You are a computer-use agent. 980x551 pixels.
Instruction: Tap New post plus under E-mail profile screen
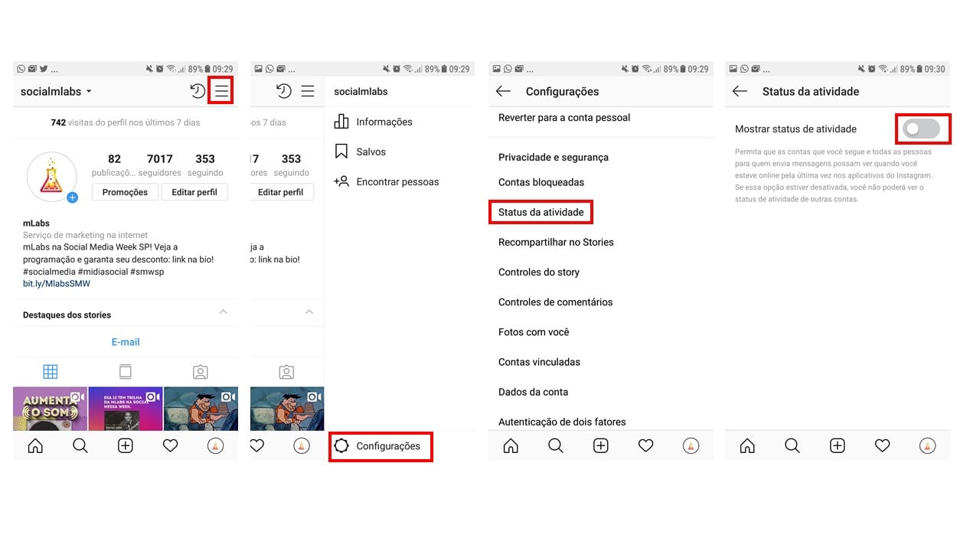126,446
